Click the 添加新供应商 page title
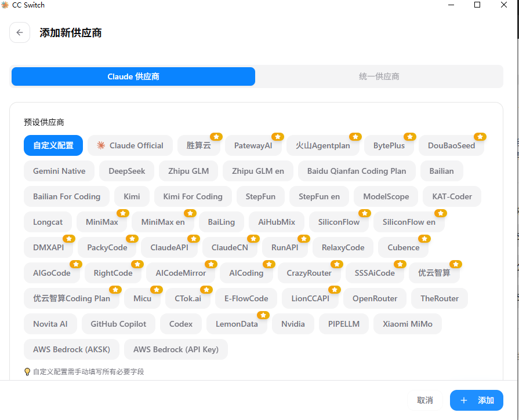 click(71, 32)
